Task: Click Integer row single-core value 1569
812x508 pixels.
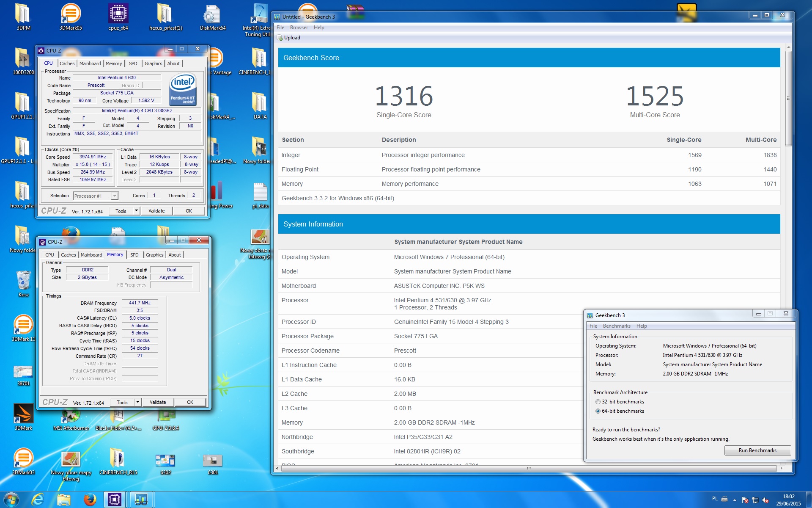Action: click(x=694, y=155)
